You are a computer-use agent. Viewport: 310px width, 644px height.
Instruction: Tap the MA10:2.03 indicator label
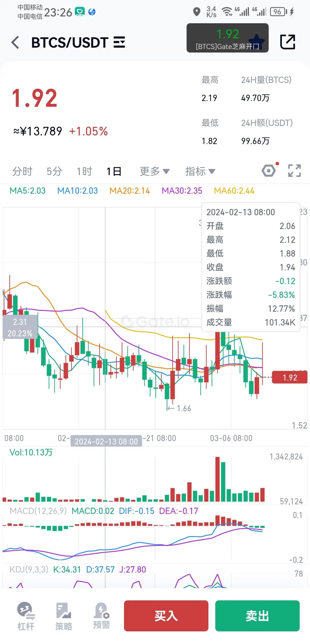tap(77, 191)
